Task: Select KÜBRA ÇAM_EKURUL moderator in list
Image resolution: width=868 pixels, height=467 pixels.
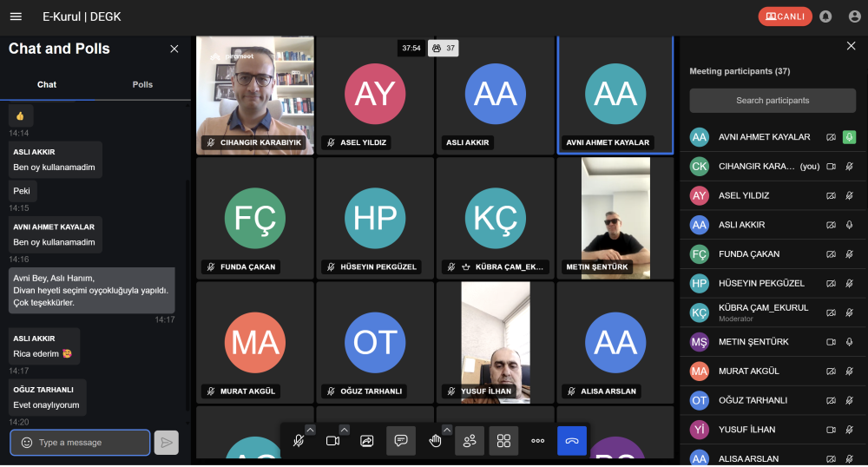Action: pos(773,312)
